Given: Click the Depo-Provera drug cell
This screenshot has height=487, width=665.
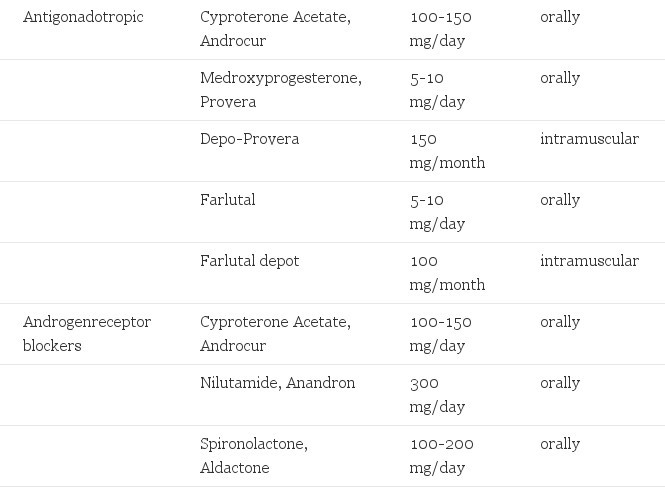Looking at the screenshot, I should 249,139.
